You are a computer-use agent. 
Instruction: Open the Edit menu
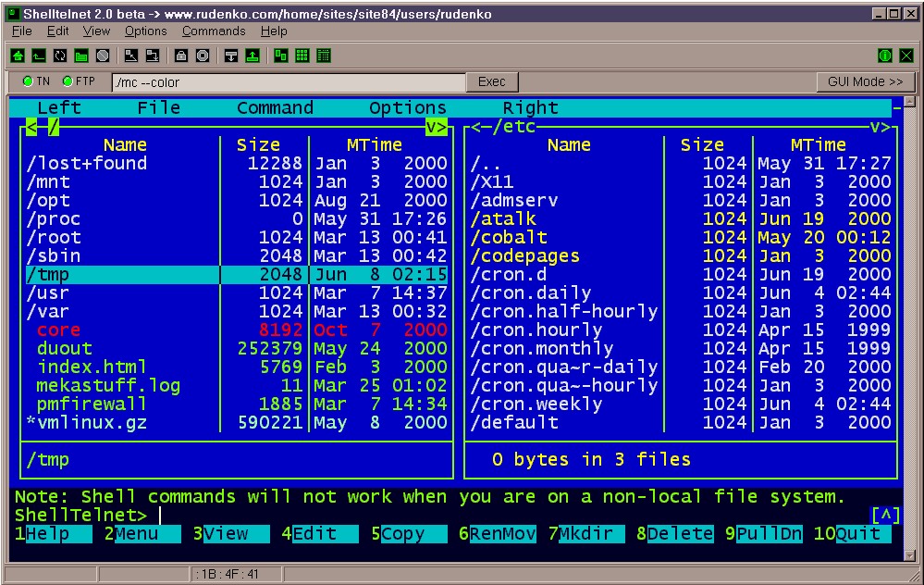57,31
